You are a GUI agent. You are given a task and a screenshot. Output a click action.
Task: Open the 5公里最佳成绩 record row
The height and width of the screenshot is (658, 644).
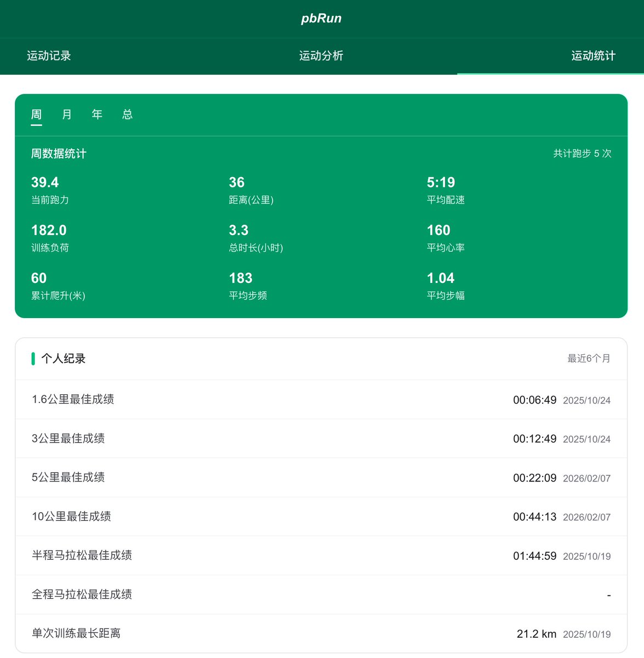click(x=321, y=478)
